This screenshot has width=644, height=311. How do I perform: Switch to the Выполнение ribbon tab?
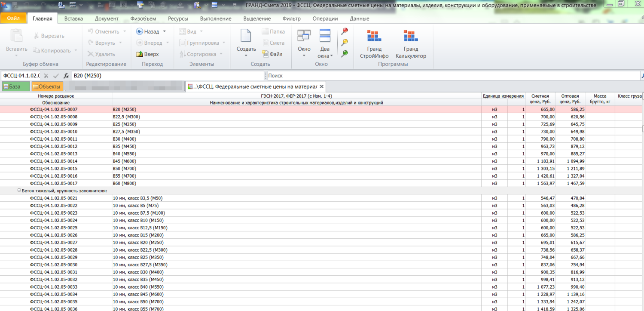point(216,18)
